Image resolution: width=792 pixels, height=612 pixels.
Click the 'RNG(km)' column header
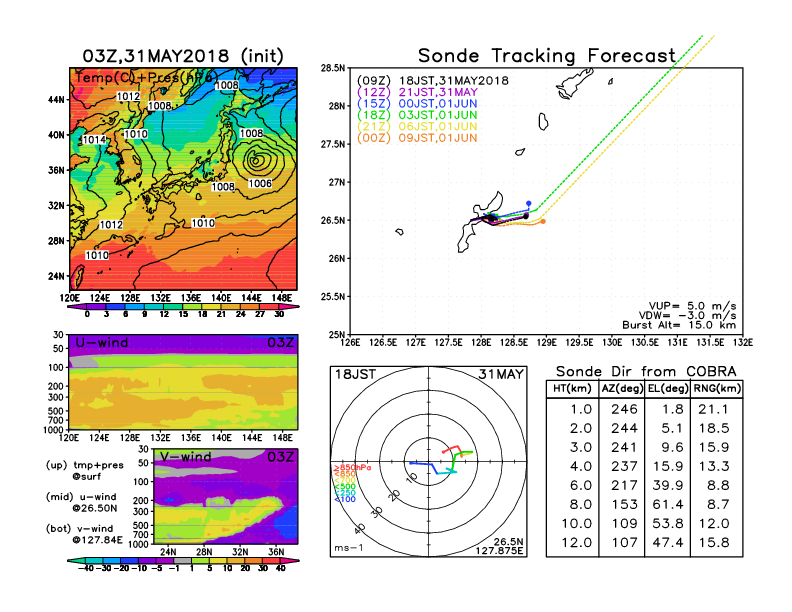717,388
